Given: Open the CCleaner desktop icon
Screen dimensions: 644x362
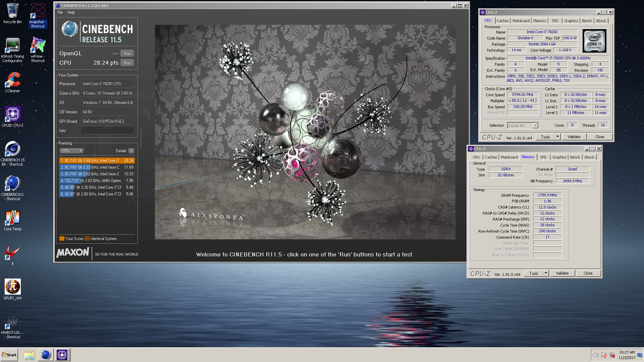Looking at the screenshot, I should (12, 82).
